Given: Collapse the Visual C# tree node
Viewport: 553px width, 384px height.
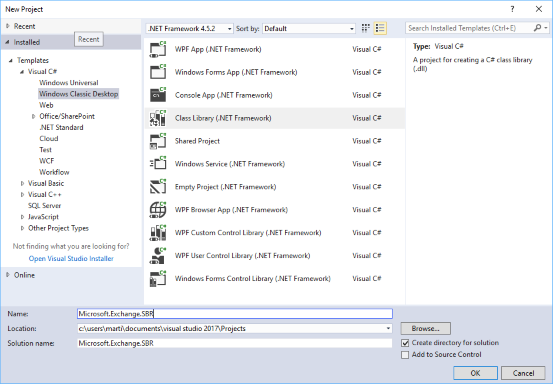Looking at the screenshot, I should (x=22, y=72).
